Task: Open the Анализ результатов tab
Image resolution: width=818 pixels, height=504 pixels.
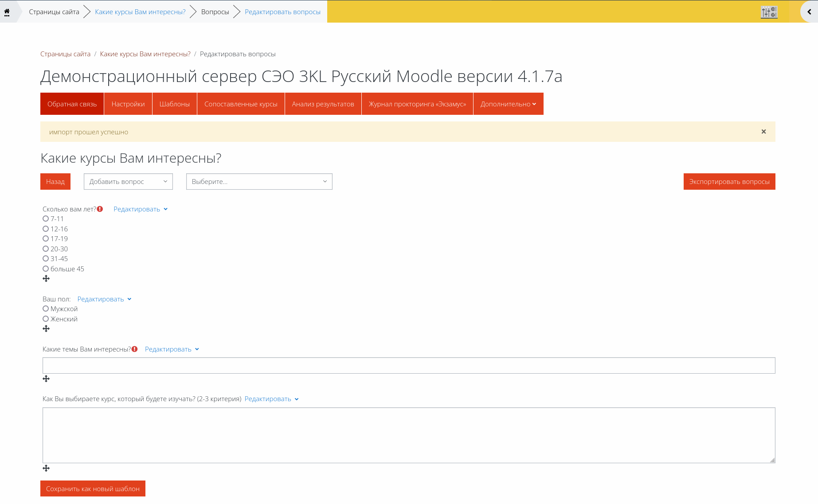Action: click(323, 104)
